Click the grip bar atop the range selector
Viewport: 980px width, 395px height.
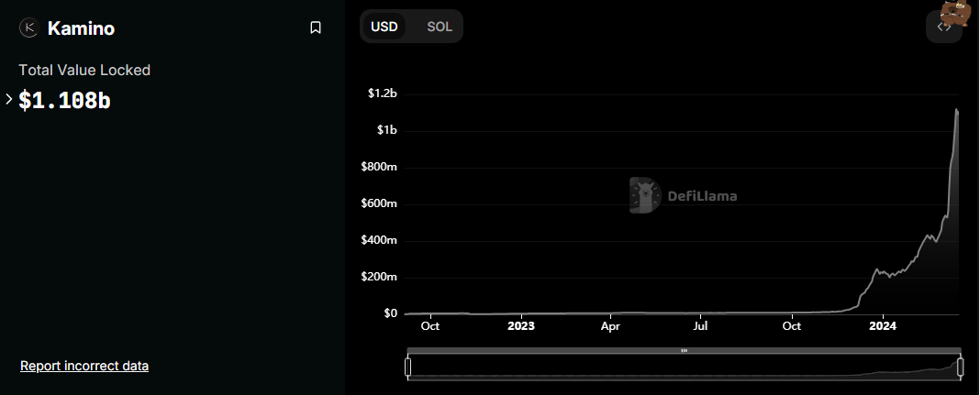pos(684,351)
